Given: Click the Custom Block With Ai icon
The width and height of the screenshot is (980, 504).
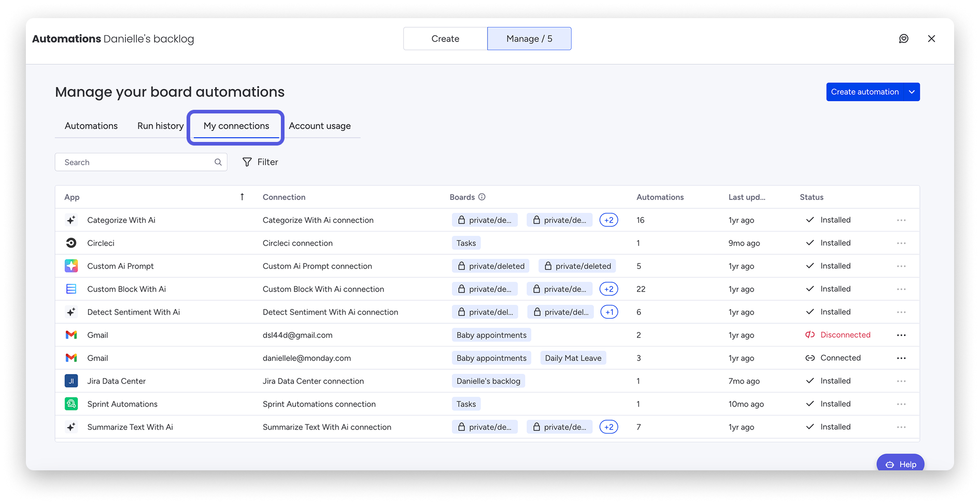Looking at the screenshot, I should click(x=71, y=289).
